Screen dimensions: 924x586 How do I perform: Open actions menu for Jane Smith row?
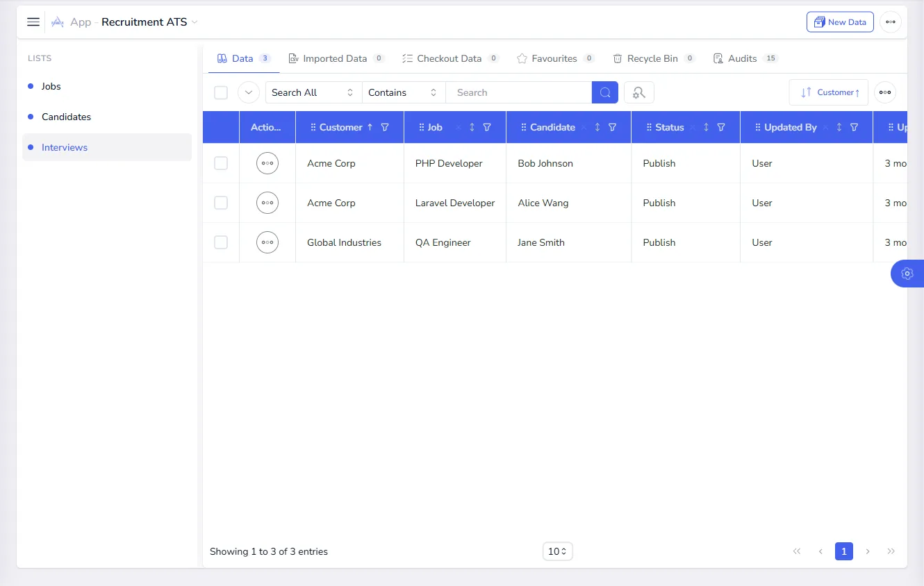[x=267, y=242]
